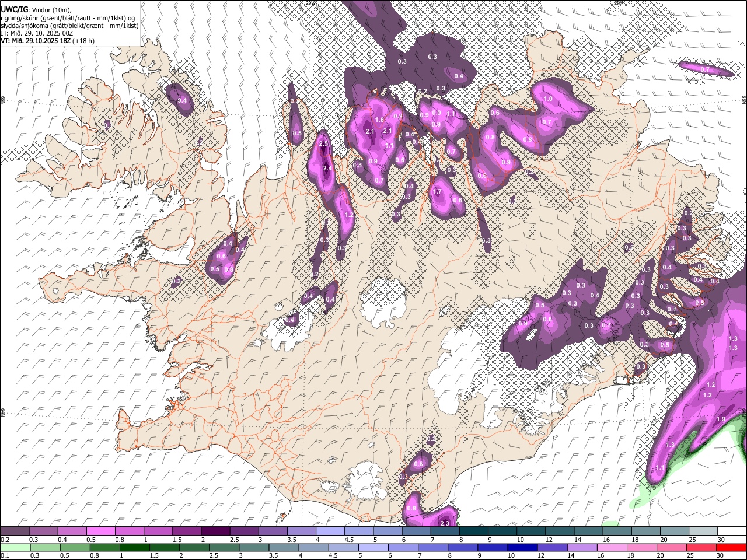Click the rain-scale swatch labeled 4.5
This screenshot has width=747, height=560.
pyautogui.click(x=343, y=547)
